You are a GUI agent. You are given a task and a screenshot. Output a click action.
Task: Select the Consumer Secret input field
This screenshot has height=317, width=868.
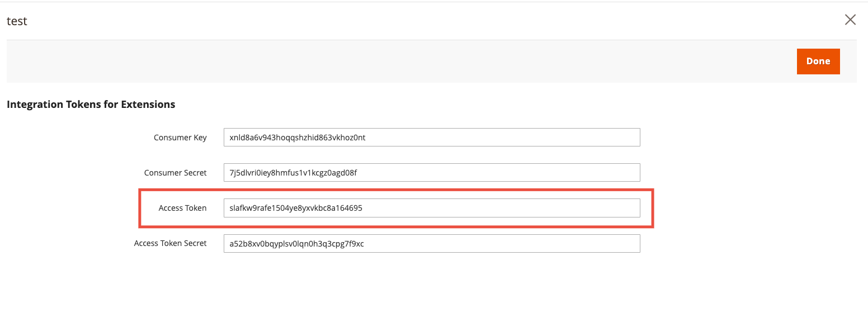coord(432,173)
